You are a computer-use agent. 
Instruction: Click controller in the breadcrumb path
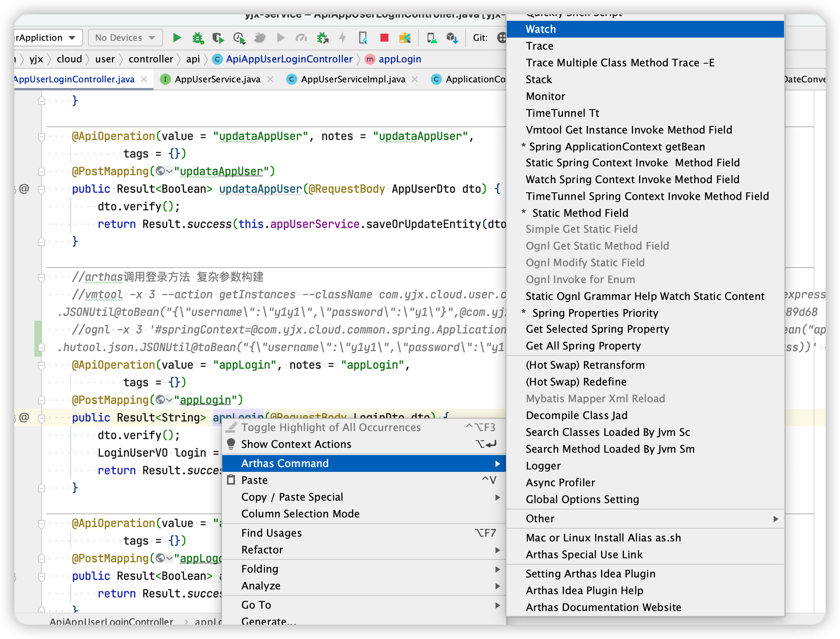point(151,59)
